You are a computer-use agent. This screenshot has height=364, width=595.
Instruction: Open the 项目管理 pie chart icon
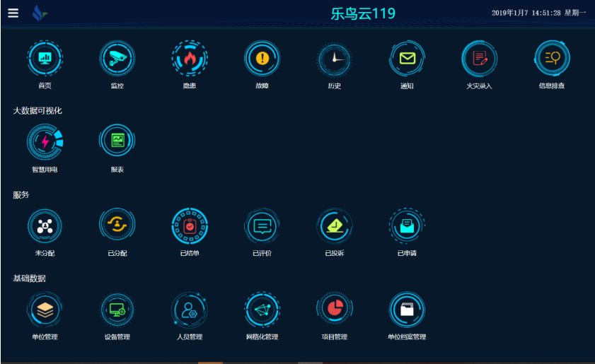335,309
